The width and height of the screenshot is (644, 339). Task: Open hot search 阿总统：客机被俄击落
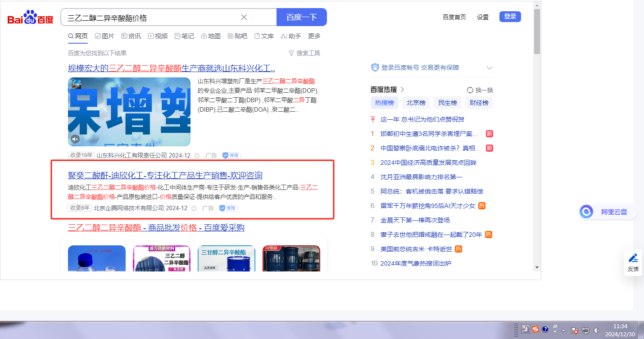[432, 191]
